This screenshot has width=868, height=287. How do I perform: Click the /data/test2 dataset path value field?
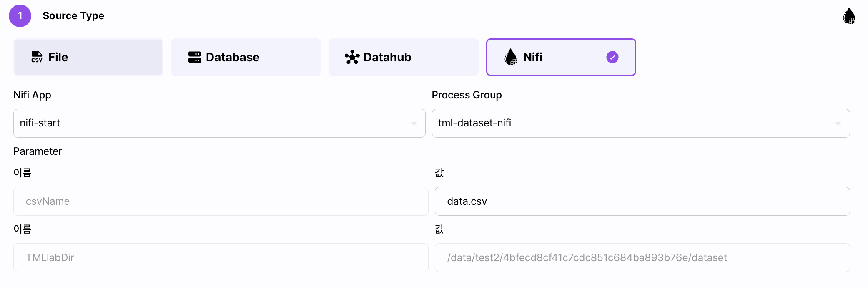click(642, 258)
